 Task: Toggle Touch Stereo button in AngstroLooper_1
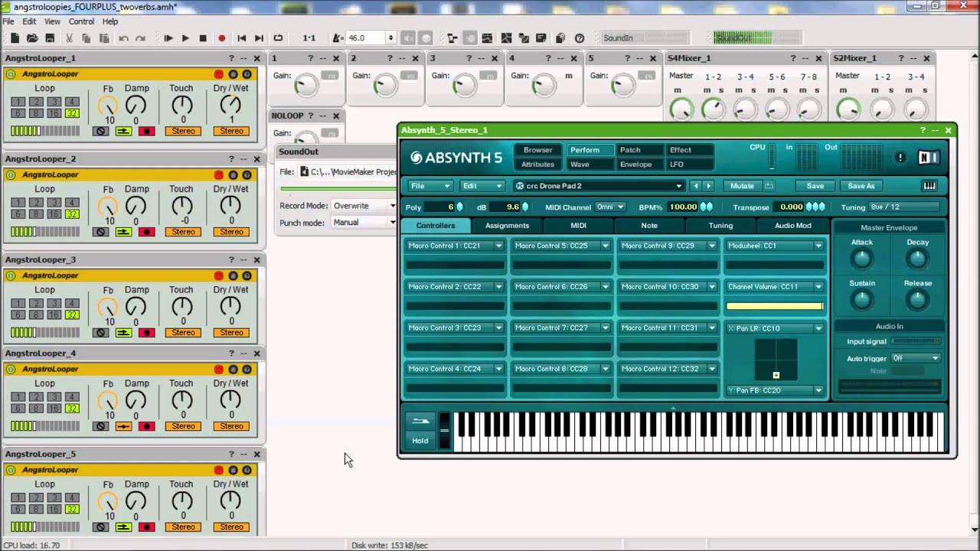183,131
